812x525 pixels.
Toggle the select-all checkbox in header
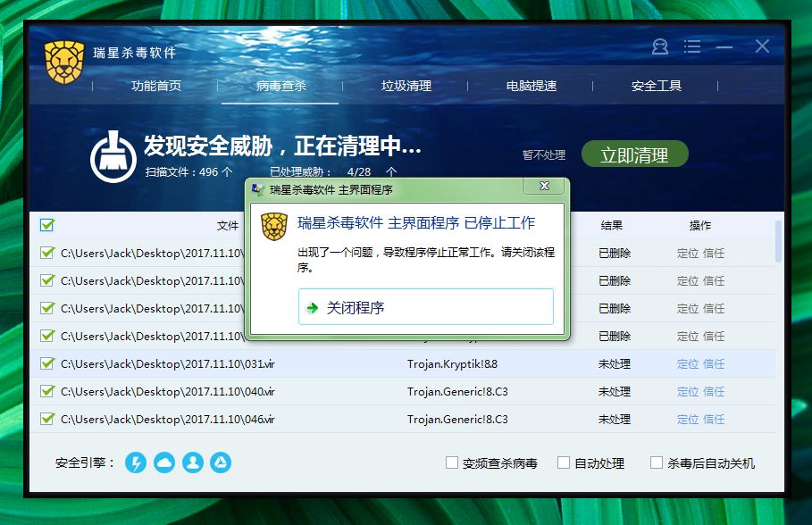coord(47,225)
